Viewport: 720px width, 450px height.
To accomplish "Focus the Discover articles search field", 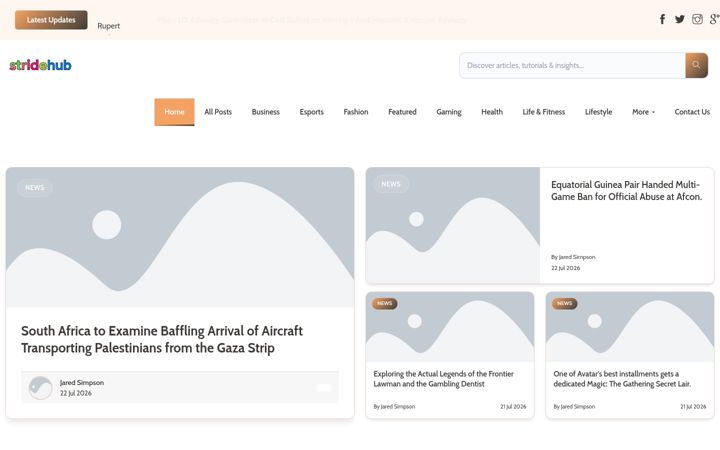I will [572, 65].
